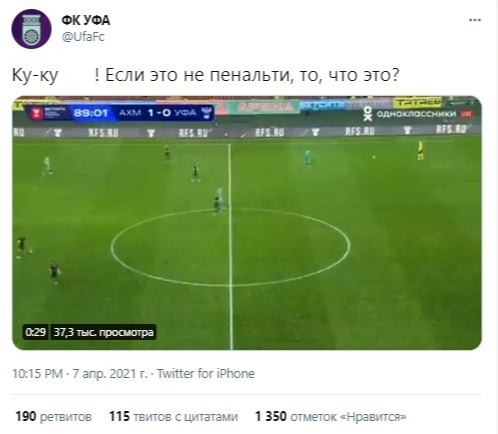Click the 89:01 match timer on the scoreboard
The width and height of the screenshot is (498, 434).
pos(91,113)
